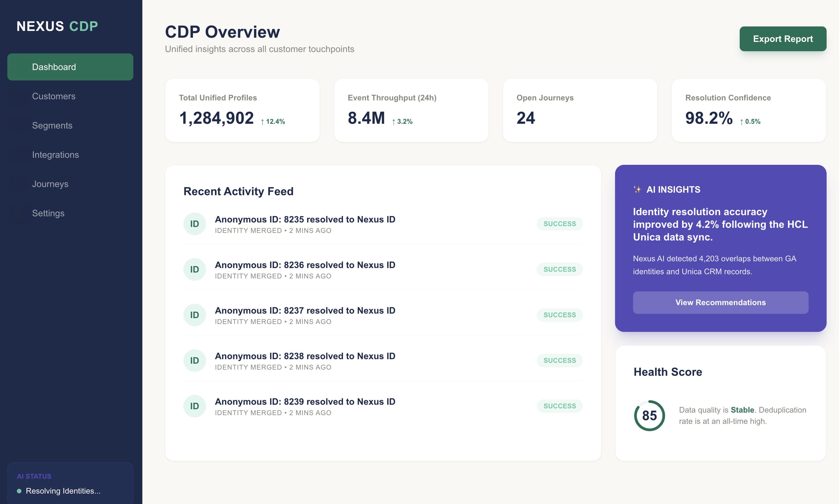Select the ID icon next to Anonymous ID 8235
The width and height of the screenshot is (839, 504).
(x=195, y=224)
